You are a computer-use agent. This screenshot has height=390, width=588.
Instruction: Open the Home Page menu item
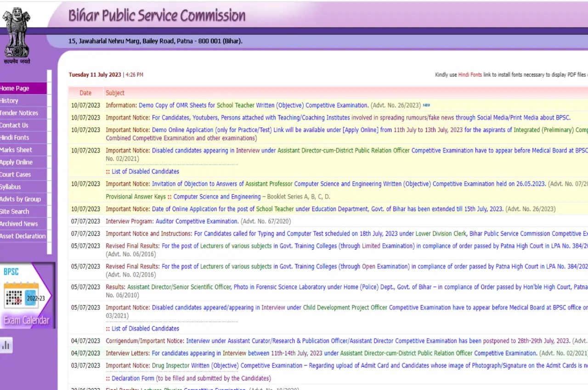[23, 88]
